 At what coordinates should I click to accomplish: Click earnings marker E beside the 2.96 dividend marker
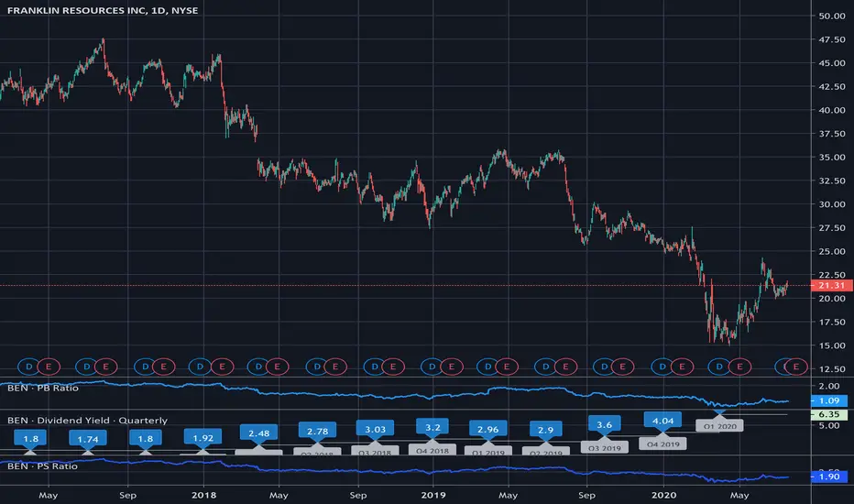[507, 367]
